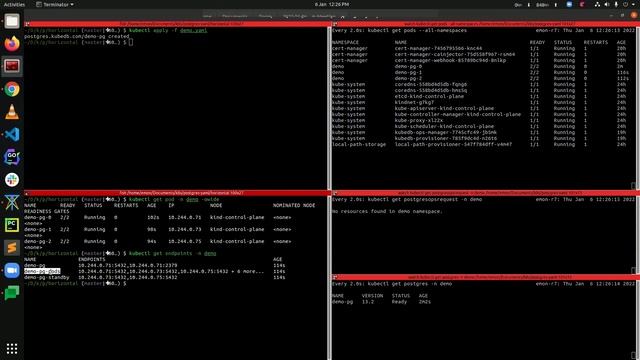
Task: Click the kindnet pod name
Action: [414, 102]
